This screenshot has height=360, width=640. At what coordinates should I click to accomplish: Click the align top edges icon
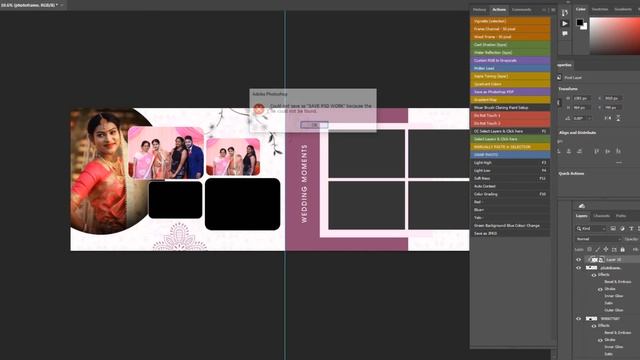[597, 151]
